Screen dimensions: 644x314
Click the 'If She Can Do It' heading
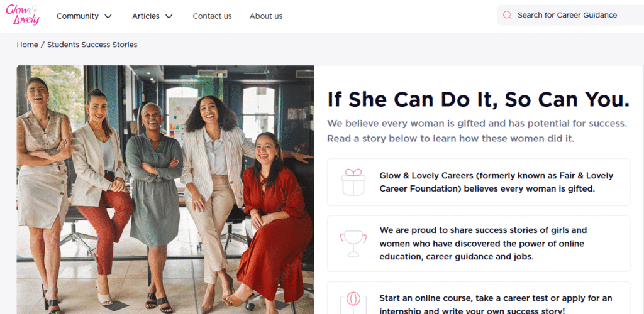[x=478, y=99]
